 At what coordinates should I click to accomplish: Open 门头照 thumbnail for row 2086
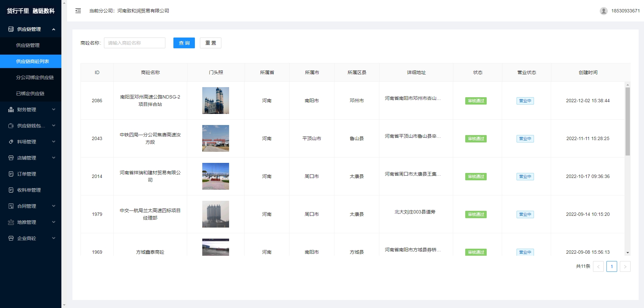(216, 101)
